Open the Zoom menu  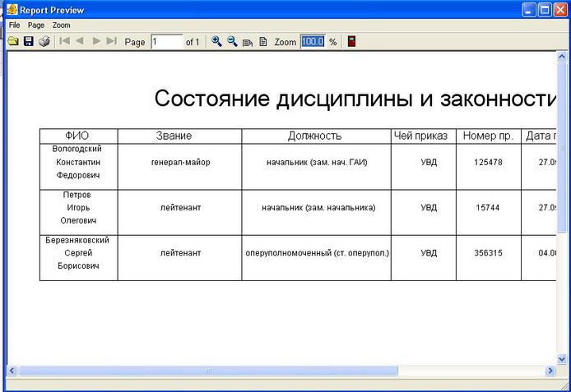point(61,25)
